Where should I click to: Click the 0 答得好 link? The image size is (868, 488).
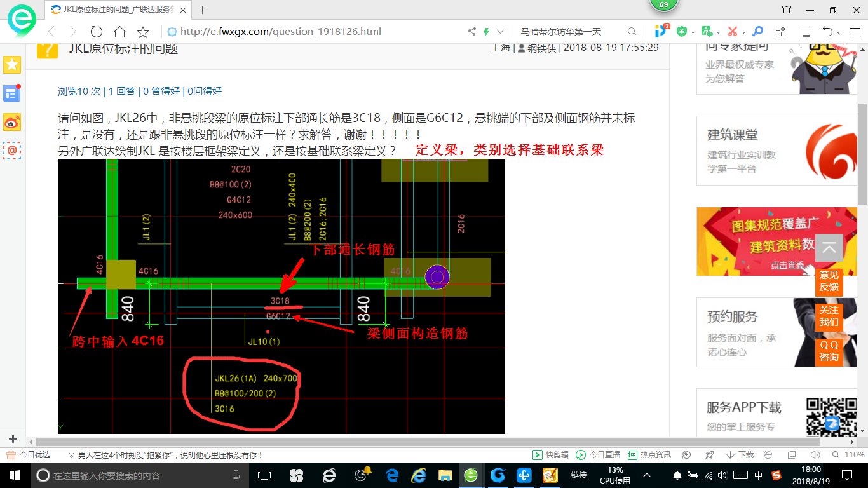coord(161,91)
